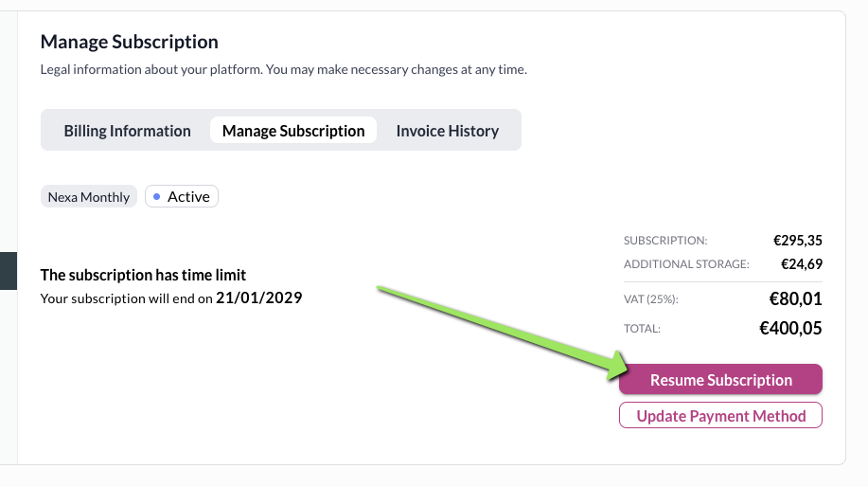The width and height of the screenshot is (868, 487).
Task: Click the legal information description text
Action: tap(283, 69)
